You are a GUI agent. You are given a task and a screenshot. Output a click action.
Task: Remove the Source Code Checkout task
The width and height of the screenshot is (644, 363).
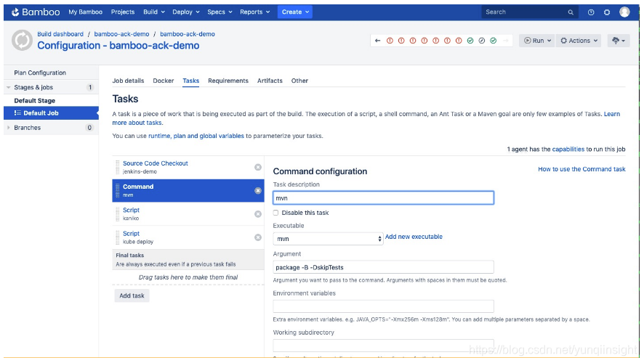[x=258, y=167]
